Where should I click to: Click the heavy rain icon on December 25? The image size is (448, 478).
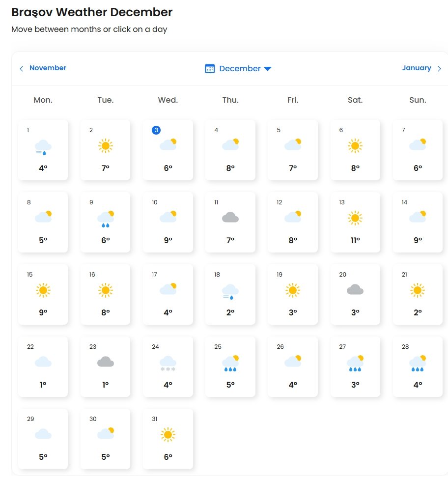coord(230,364)
